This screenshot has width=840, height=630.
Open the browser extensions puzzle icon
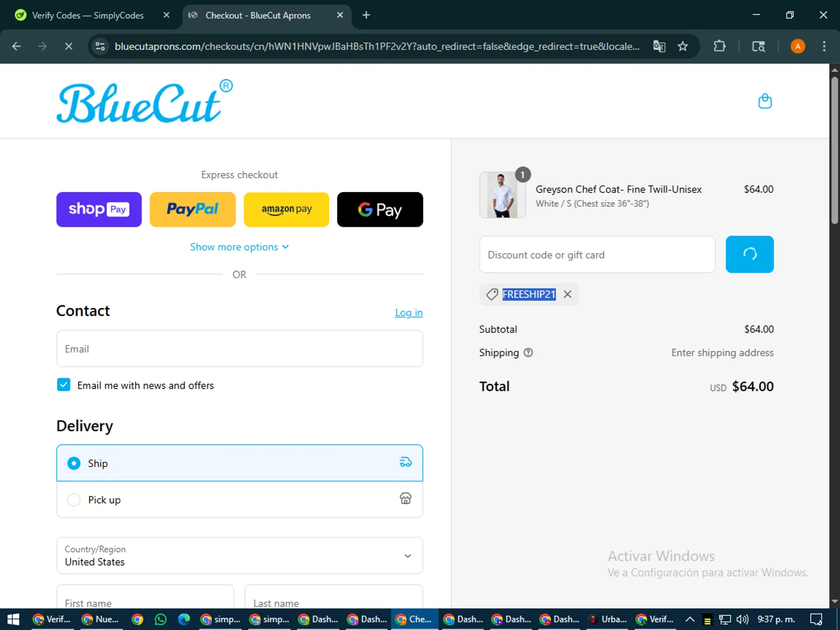pyautogui.click(x=720, y=46)
